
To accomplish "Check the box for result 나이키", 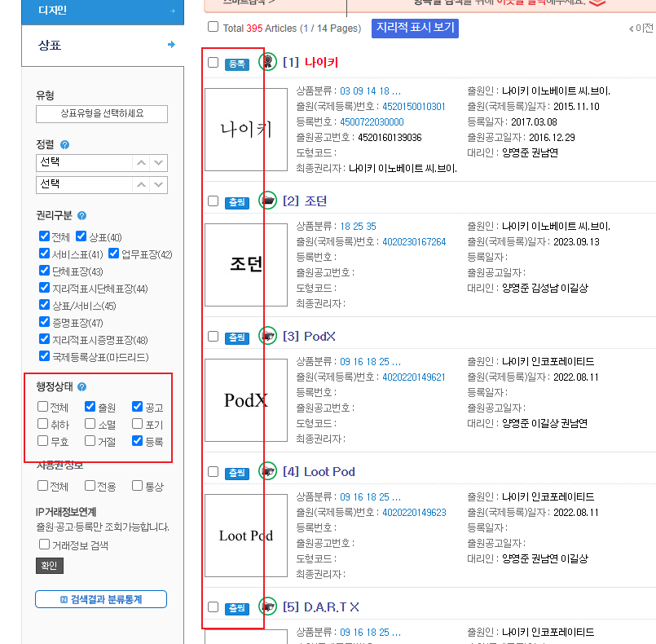I will [213, 62].
